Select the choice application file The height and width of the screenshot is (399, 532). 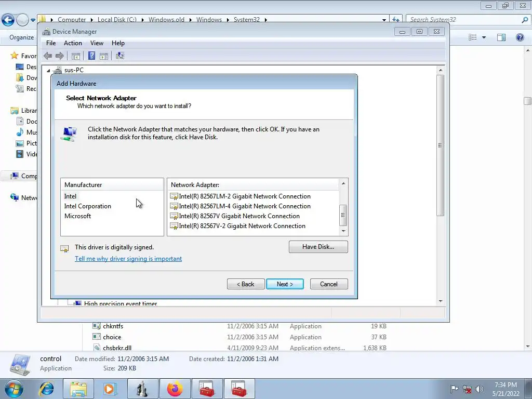click(x=112, y=337)
